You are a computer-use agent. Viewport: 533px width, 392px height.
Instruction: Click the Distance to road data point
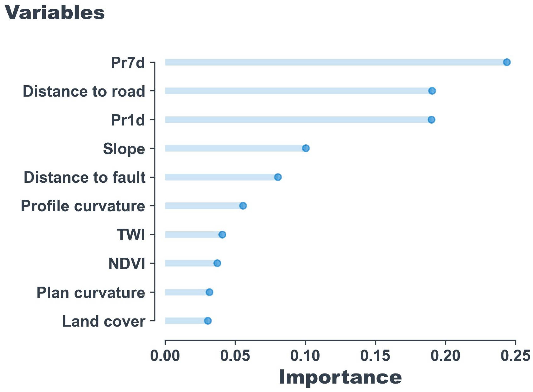[x=432, y=91]
